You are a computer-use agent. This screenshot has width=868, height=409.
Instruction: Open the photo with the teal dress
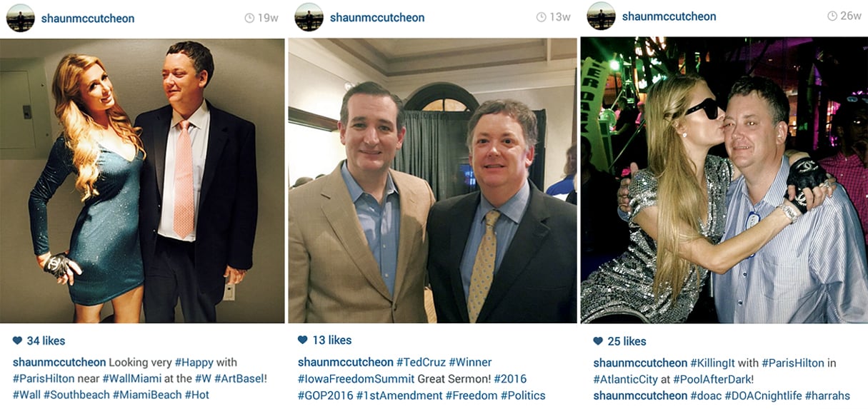click(x=142, y=181)
